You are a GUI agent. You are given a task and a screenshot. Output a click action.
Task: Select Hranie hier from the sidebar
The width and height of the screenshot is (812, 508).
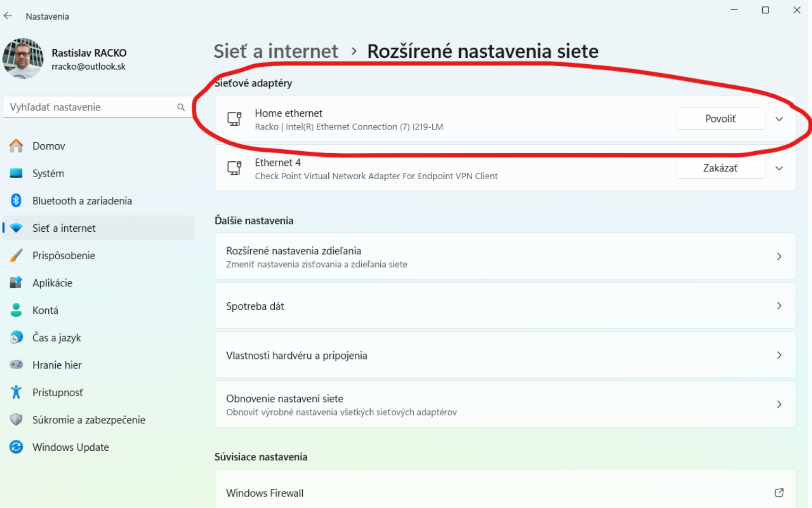click(x=57, y=365)
